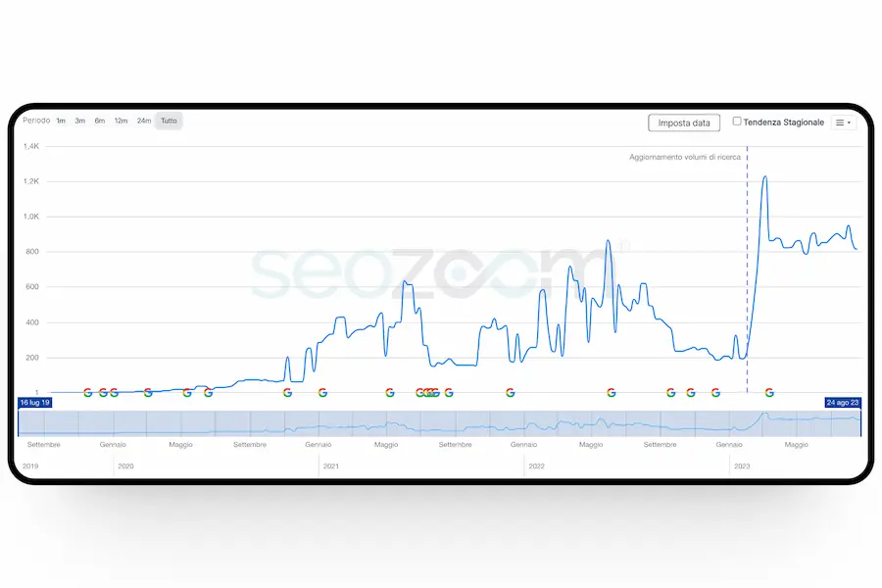This screenshot has width=882, height=588.
Task: Click the Google marker below the 2022 peak
Action: [612, 392]
